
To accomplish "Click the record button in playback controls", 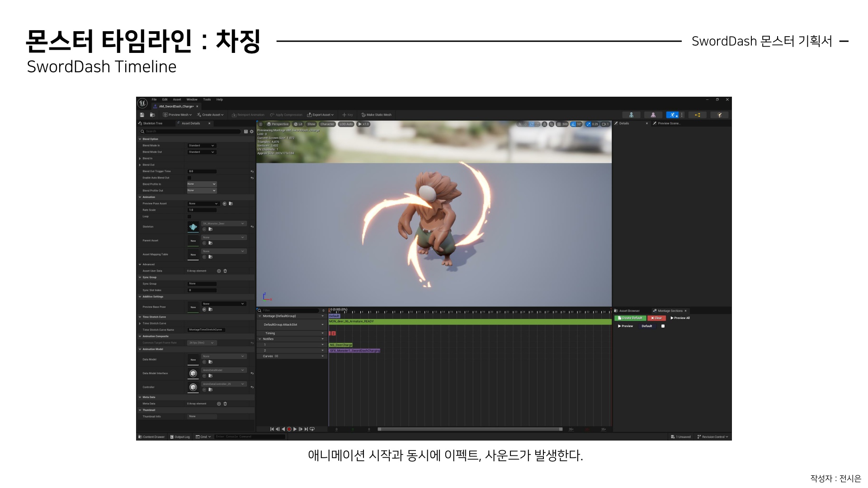I will (x=289, y=429).
